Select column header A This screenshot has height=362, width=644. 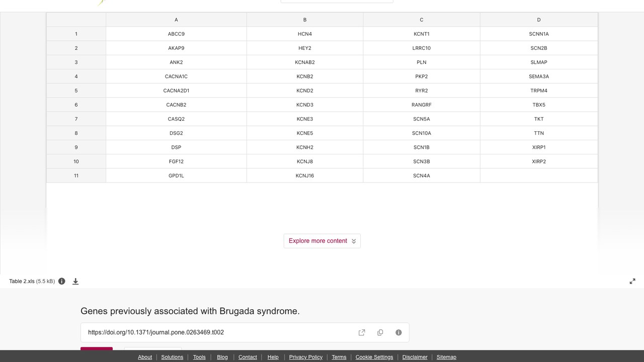coord(176,20)
